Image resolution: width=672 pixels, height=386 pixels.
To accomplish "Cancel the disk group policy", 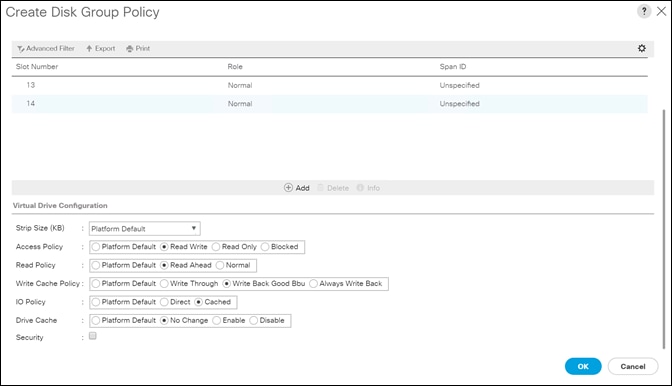I will pyautogui.click(x=633, y=366).
